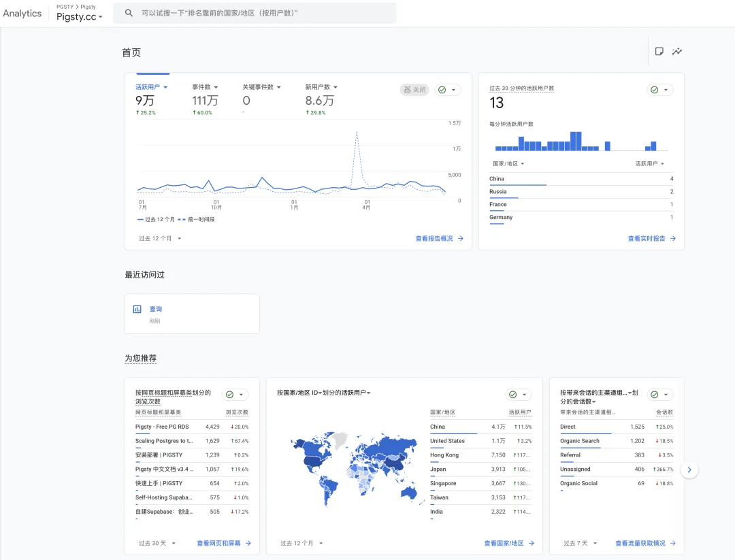735x560 pixels.
Task: Click the Direct channel row
Action: [617, 427]
